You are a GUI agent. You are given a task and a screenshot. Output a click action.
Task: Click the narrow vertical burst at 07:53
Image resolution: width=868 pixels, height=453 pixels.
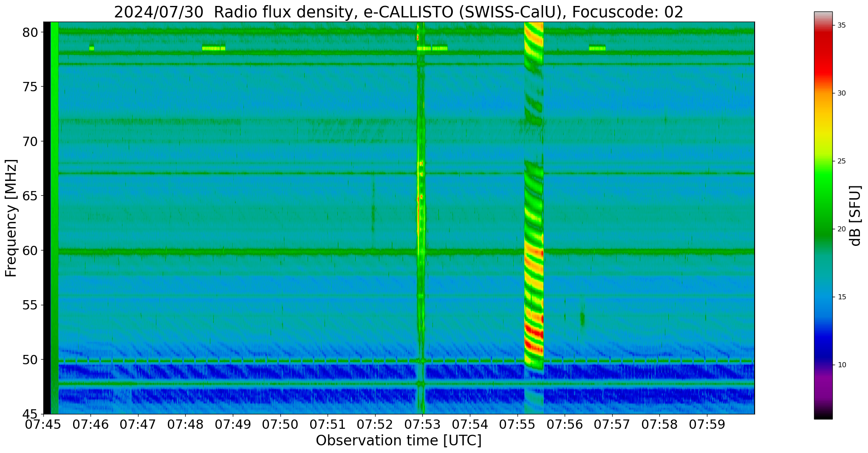[421, 218]
